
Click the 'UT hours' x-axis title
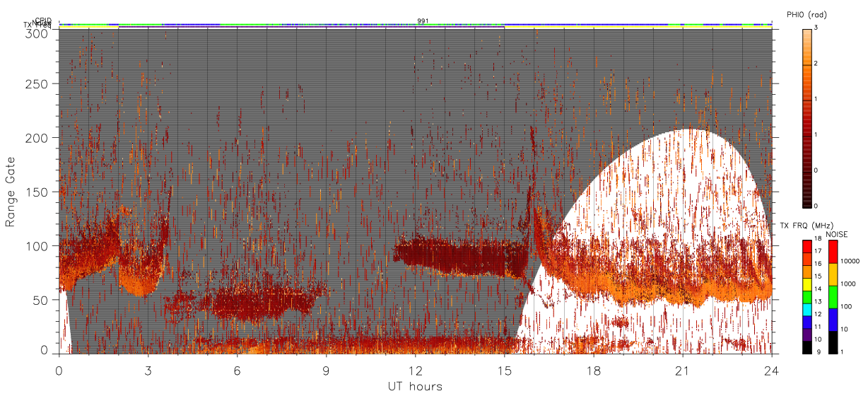(415, 386)
